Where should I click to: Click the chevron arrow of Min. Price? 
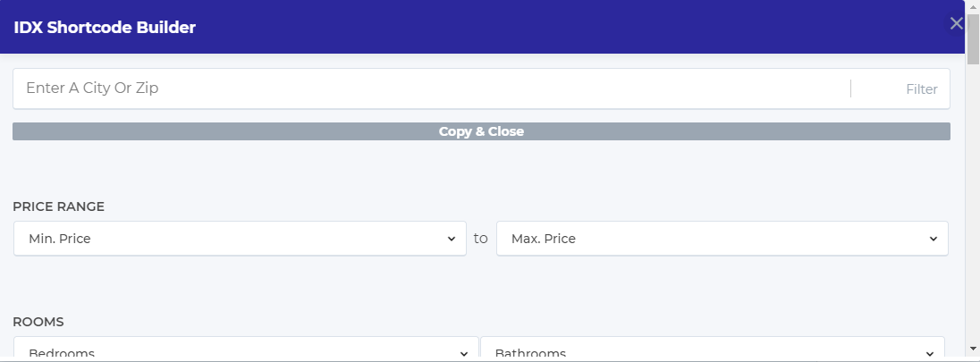[x=452, y=239]
